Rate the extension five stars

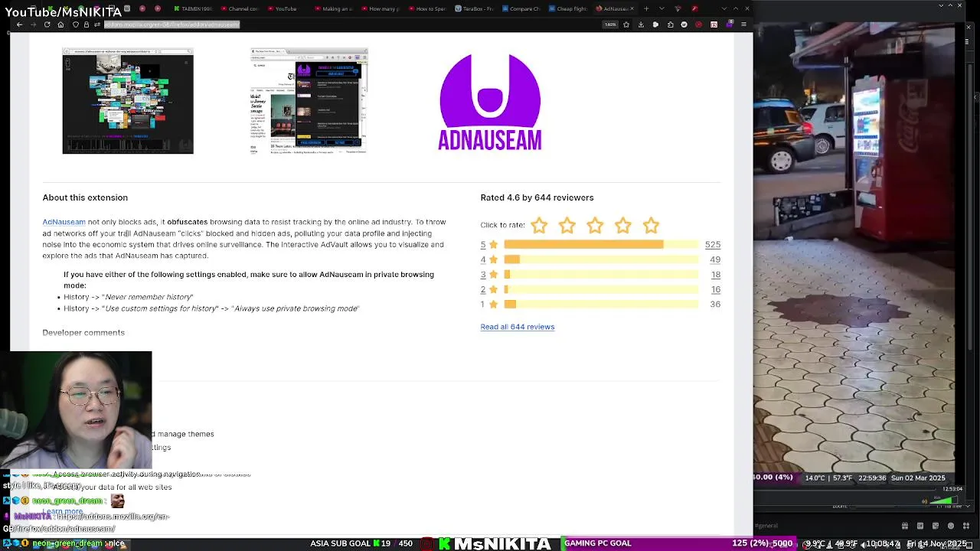coord(651,225)
